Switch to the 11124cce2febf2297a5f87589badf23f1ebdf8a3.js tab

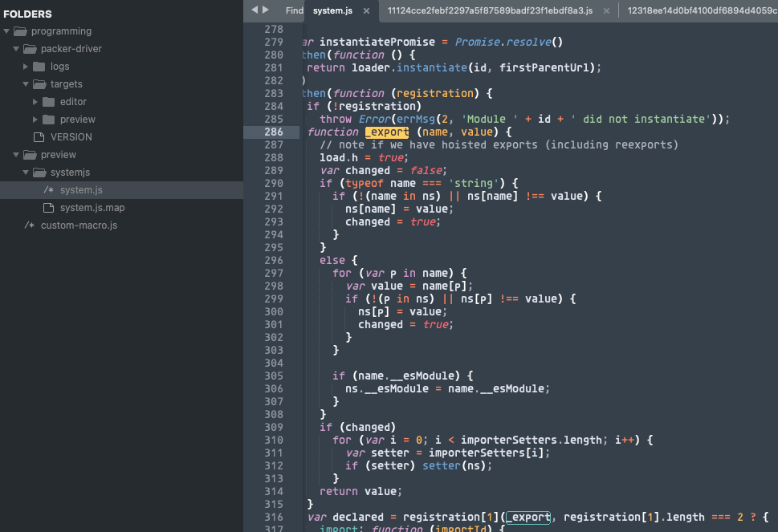(490, 10)
